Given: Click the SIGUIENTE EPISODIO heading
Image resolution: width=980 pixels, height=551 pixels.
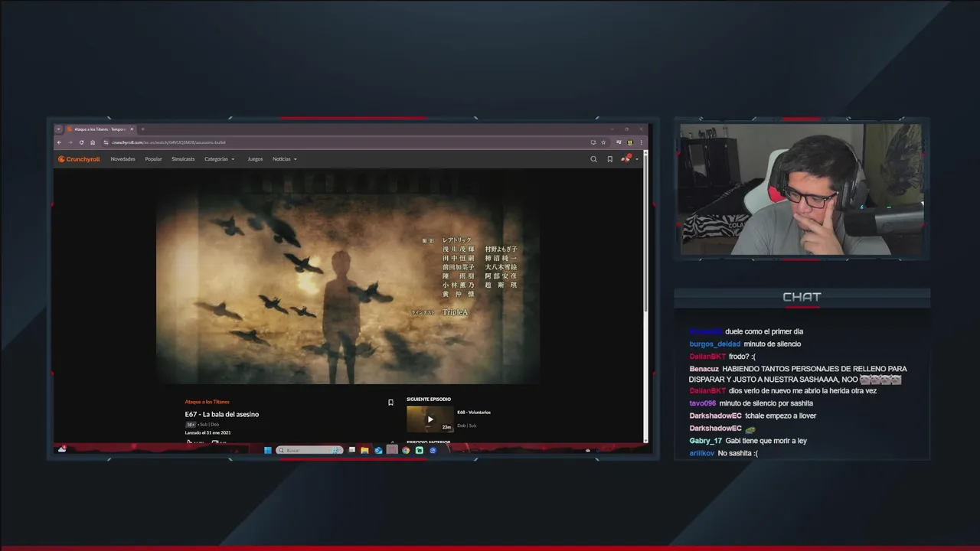Looking at the screenshot, I should 429,399.
